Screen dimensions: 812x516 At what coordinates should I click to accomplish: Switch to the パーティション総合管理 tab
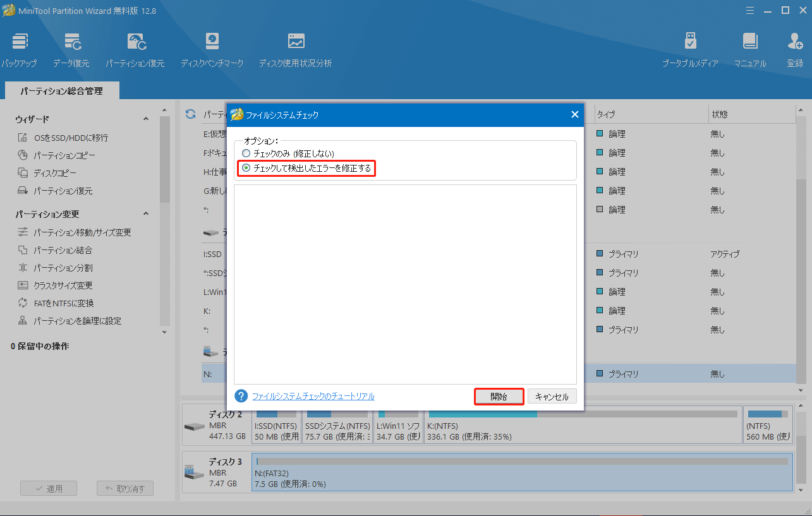coord(61,91)
